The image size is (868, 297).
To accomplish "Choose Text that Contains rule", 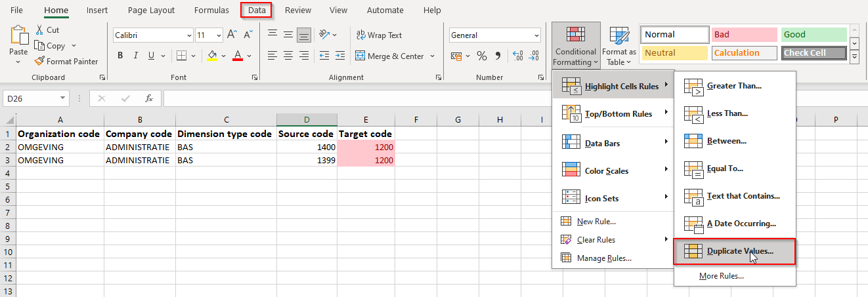I will [x=735, y=196].
